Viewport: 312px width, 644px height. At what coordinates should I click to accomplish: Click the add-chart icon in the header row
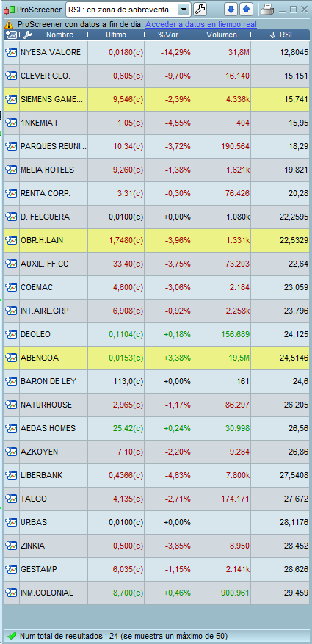[12, 35]
